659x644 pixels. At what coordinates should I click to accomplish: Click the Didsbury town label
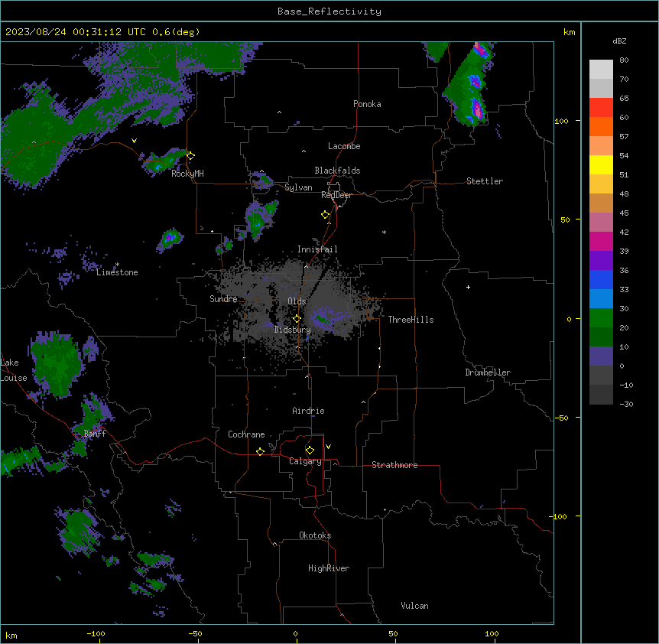(292, 330)
